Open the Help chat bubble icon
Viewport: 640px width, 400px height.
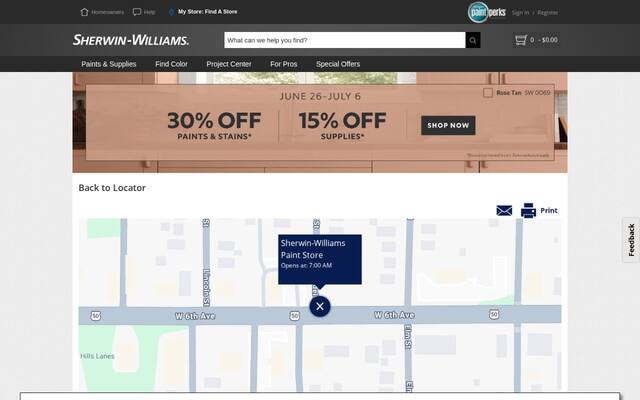(x=137, y=12)
